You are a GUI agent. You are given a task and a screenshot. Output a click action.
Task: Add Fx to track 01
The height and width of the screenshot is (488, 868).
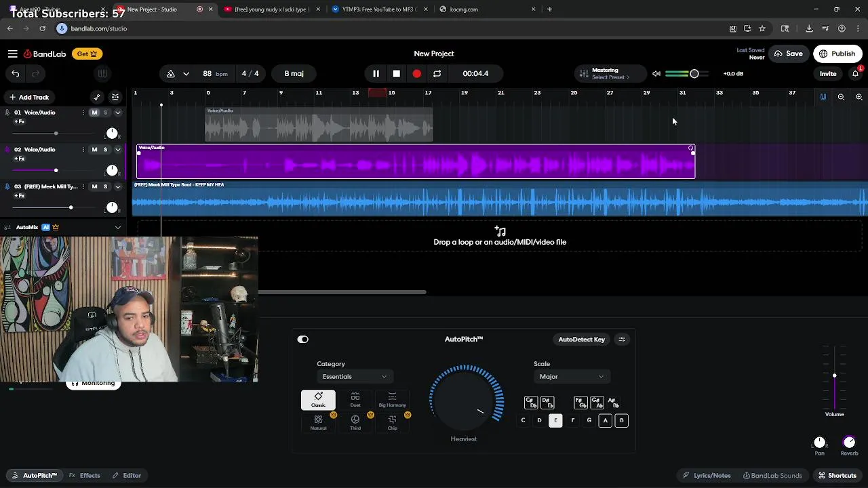20,122
